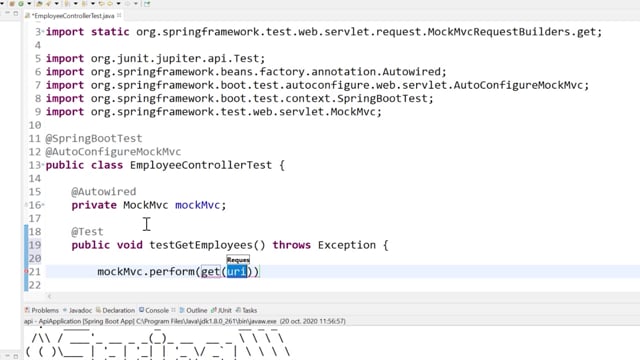
Task: Click the Java file icon on the EmployeeControllerTest.java tab
Action: pyautogui.click(x=27, y=16)
